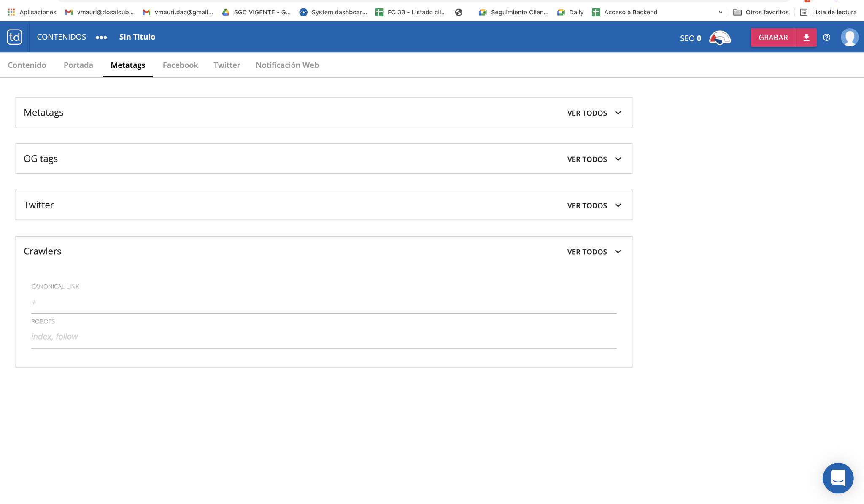The height and width of the screenshot is (504, 864).
Task: Switch to the Portada tab
Action: (78, 65)
